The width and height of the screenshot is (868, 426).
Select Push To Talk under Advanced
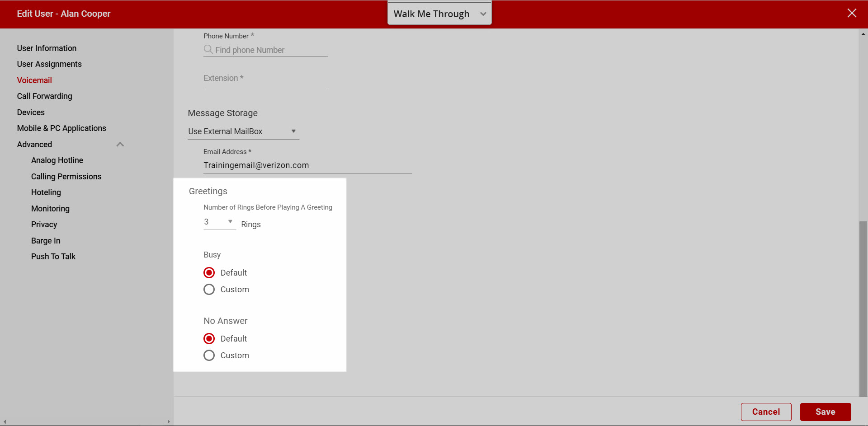point(53,257)
